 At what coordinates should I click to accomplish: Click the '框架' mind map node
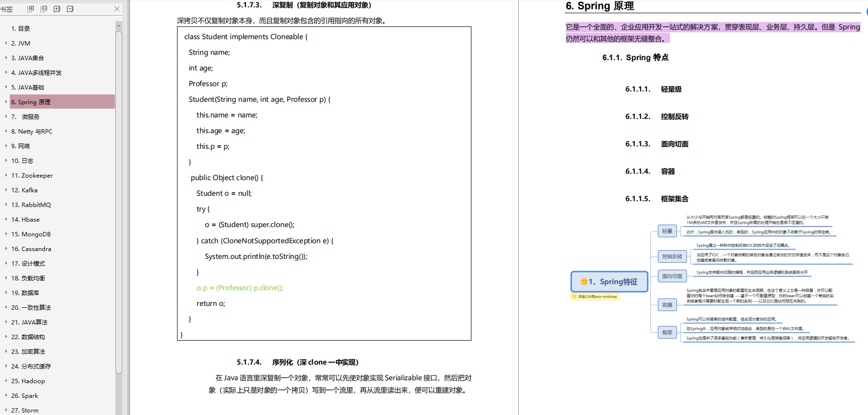click(667, 332)
